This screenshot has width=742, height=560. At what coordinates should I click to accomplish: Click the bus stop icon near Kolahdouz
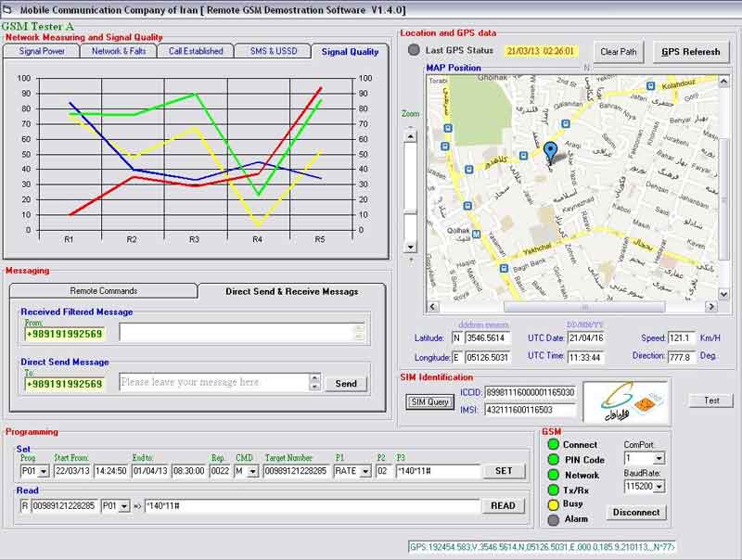click(x=651, y=85)
